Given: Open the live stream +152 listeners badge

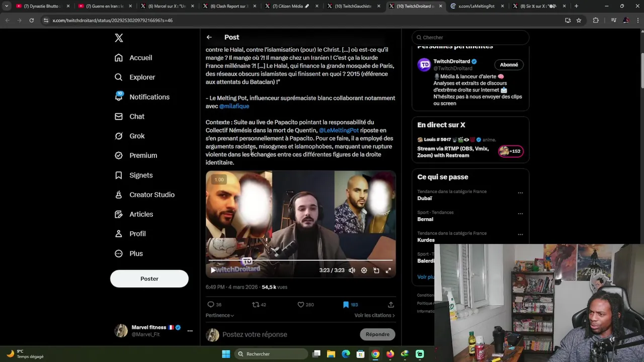Looking at the screenshot, I should click(510, 151).
